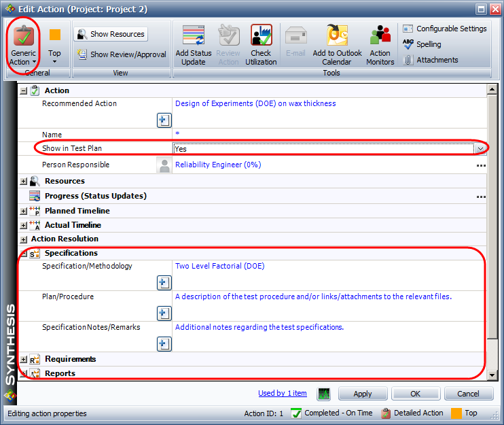Image resolution: width=504 pixels, height=425 pixels.
Task: Collapse the Specifications section
Action: pos(24,254)
